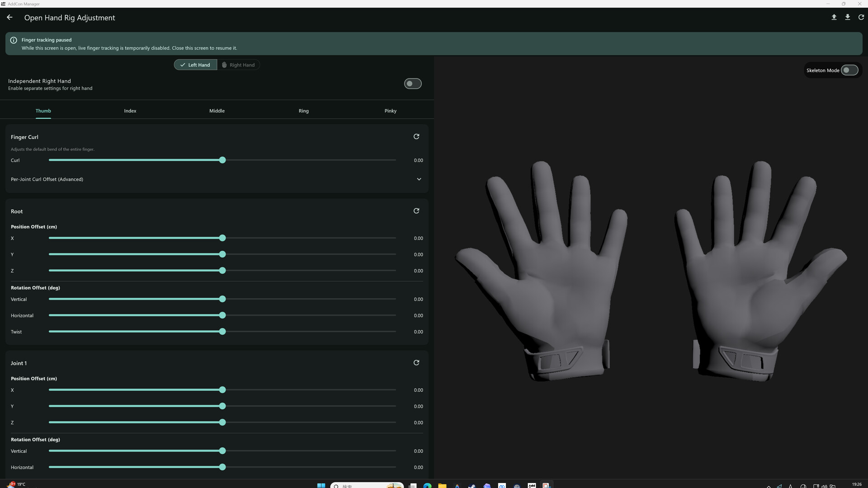Open the Pinky finger tab
Image resolution: width=868 pixels, height=488 pixels.
[390, 111]
